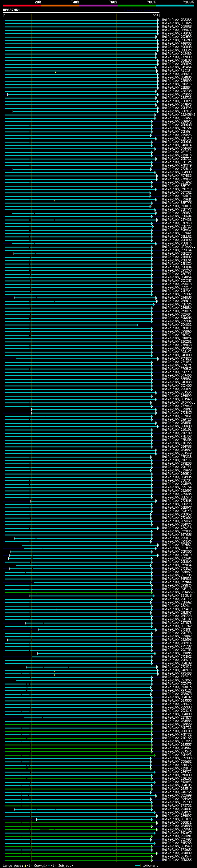Select hit label UniRef100_Q8S4L4

click(x=177, y=606)
